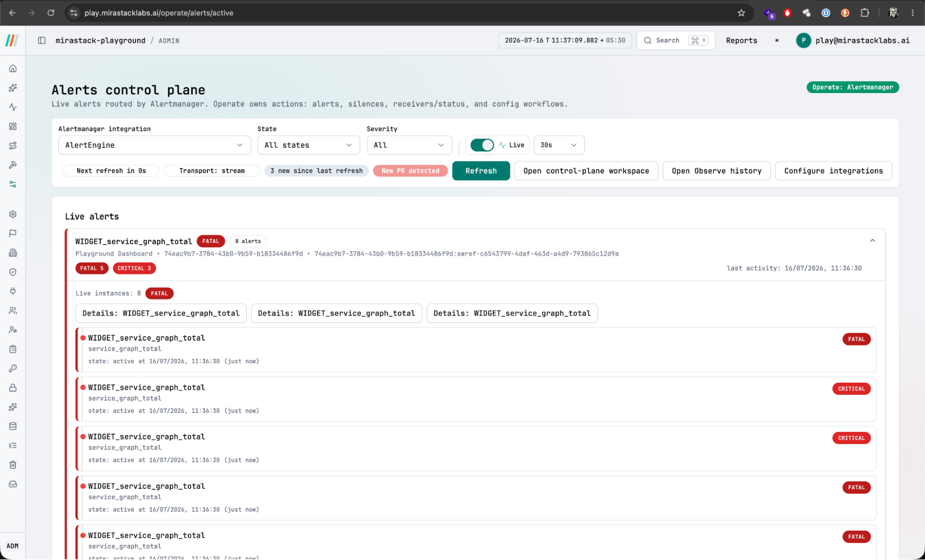The image size is (925, 560).
Task: Open the flag icon in the sidebar
Action: [13, 233]
